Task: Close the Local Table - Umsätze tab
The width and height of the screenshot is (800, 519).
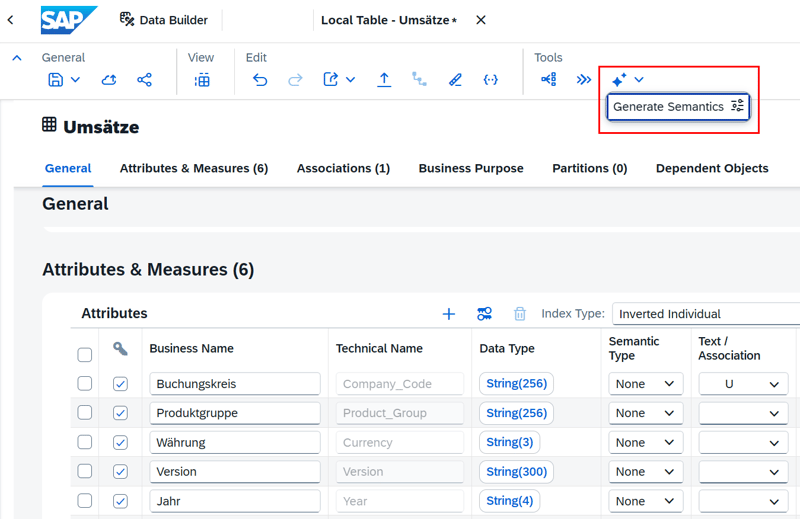Action: point(481,20)
